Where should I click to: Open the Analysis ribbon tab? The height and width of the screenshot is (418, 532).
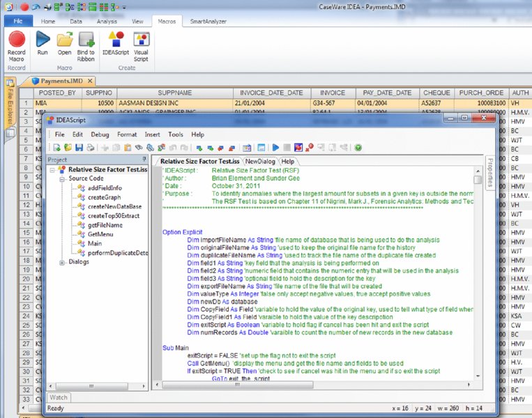point(107,22)
